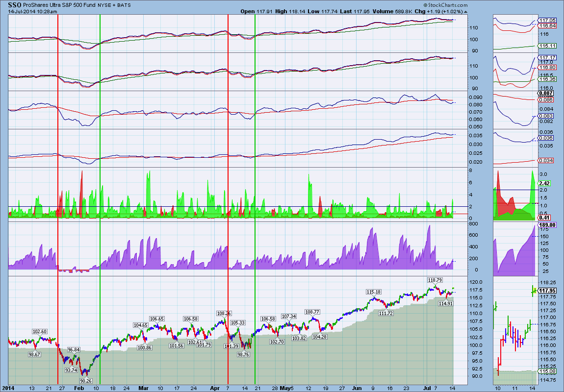This screenshot has height=392, width=564.
Task: Click the red 116.80 tag in the zoom panel
Action: click(547, 67)
